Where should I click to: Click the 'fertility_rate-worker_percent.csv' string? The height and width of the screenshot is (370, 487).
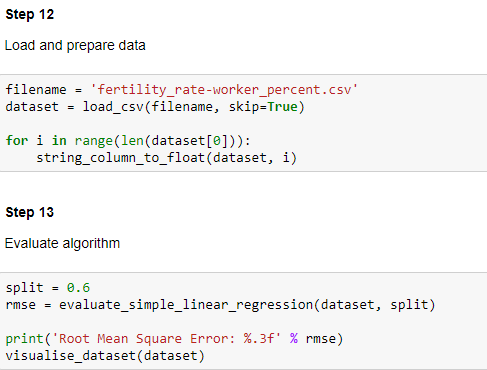tap(224, 90)
